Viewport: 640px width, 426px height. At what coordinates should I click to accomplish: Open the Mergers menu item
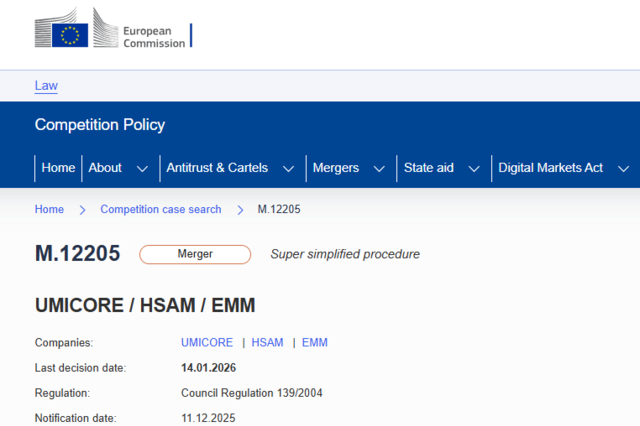pos(335,168)
